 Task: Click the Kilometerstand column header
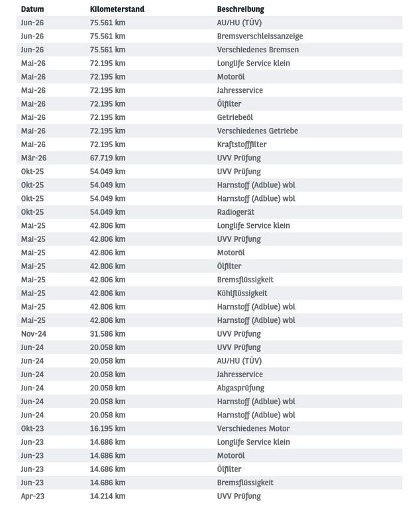[x=117, y=9]
